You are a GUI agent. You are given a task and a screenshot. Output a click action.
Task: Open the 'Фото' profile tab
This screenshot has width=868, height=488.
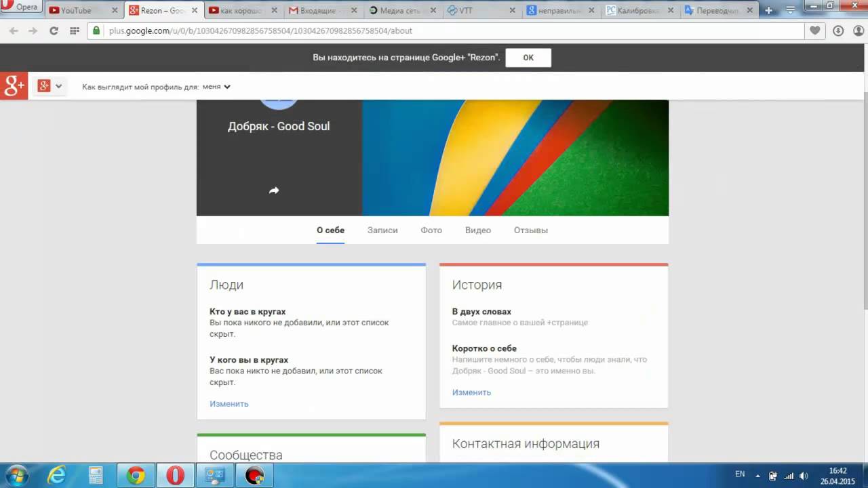pos(431,230)
